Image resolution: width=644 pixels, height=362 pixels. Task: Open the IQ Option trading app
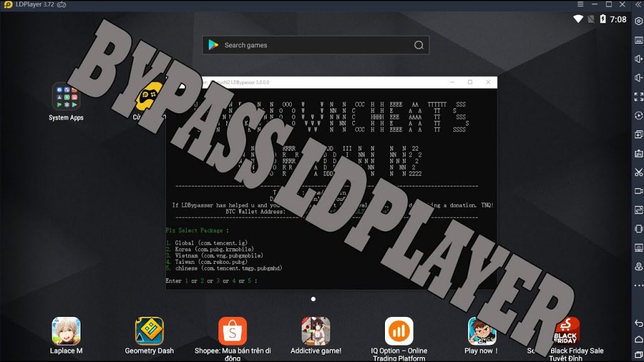click(x=399, y=339)
